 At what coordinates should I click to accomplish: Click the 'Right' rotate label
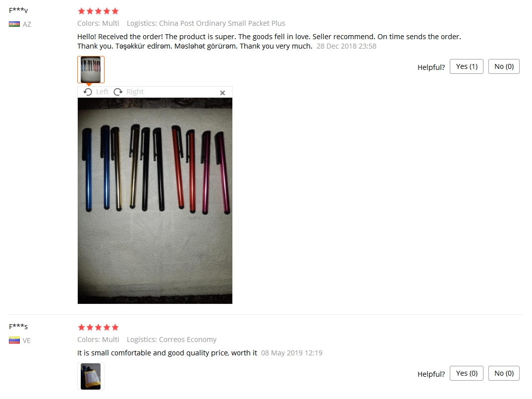pos(135,92)
